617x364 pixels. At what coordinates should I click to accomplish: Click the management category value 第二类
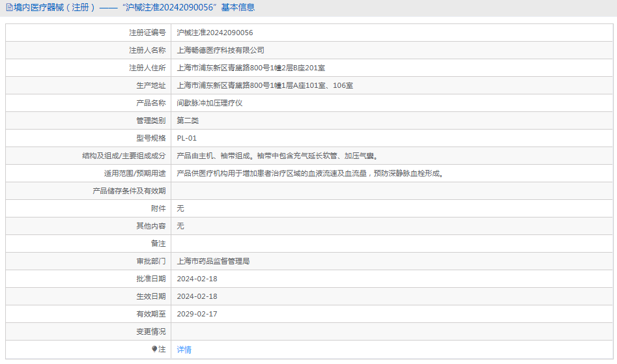[188, 120]
